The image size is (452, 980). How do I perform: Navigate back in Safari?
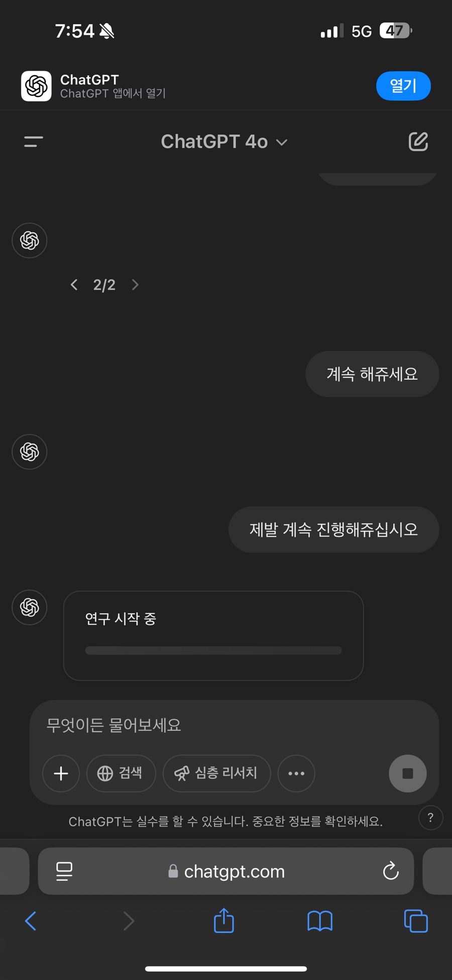pos(31,921)
